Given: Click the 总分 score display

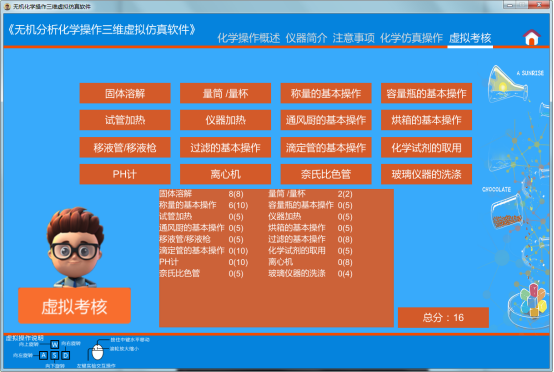Looking at the screenshot, I should (x=443, y=318).
